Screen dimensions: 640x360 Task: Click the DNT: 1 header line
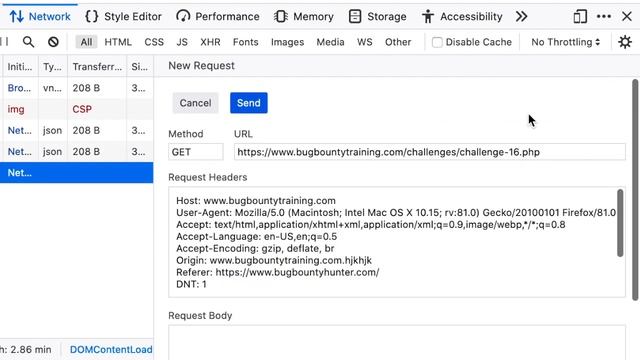pyautogui.click(x=191, y=284)
